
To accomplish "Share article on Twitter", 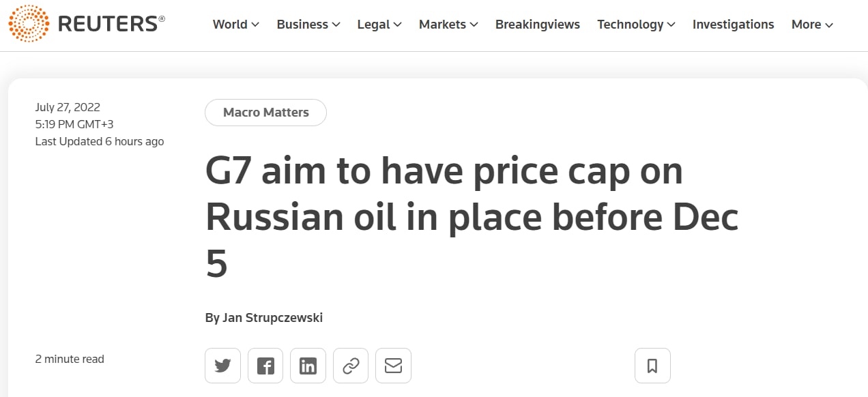I will [222, 366].
